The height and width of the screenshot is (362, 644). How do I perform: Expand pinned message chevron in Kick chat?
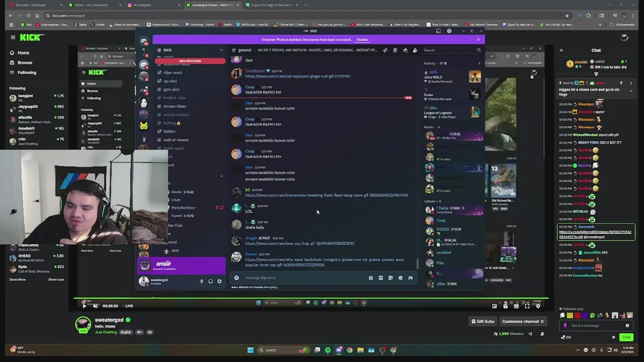click(631, 91)
